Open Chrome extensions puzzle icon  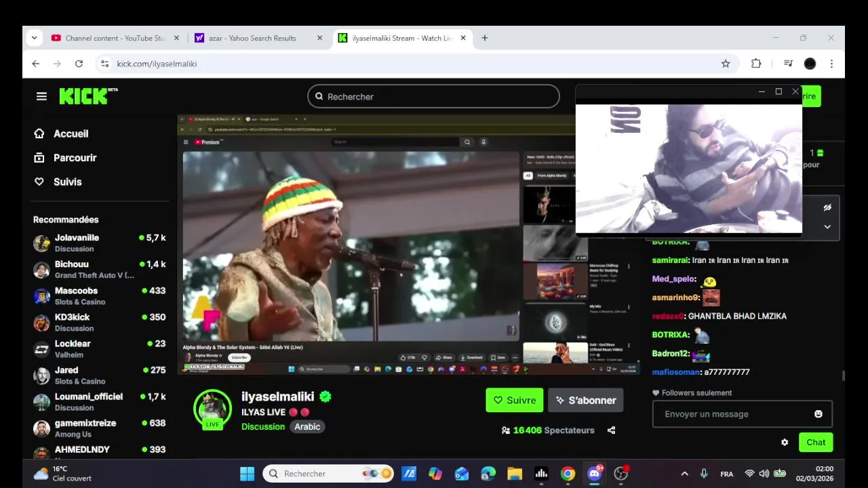(756, 64)
